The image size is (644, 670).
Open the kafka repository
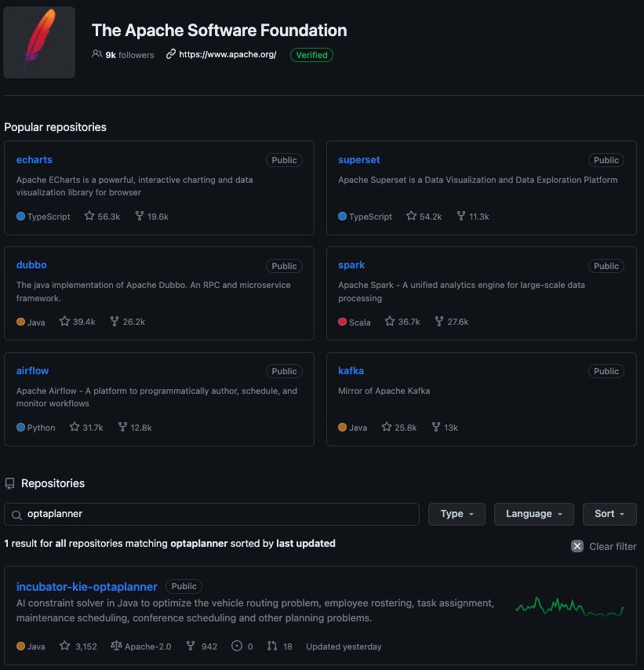point(351,371)
